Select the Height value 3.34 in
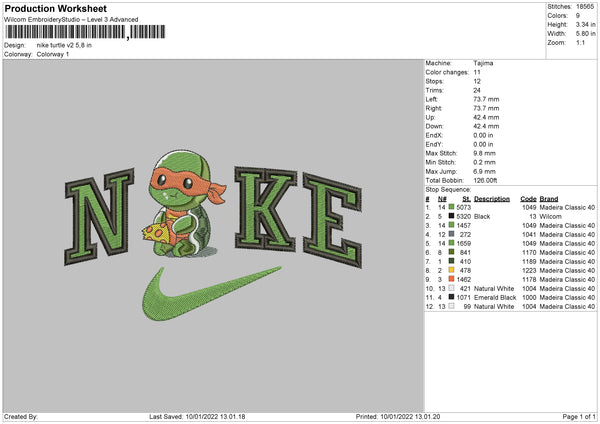The width and height of the screenshot is (600, 424). [x=585, y=24]
